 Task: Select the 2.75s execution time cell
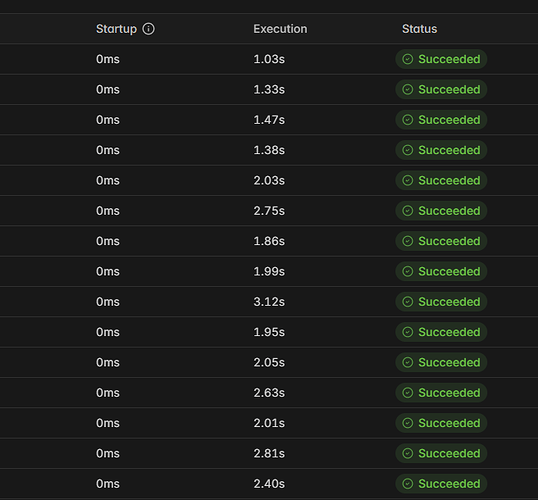269,211
